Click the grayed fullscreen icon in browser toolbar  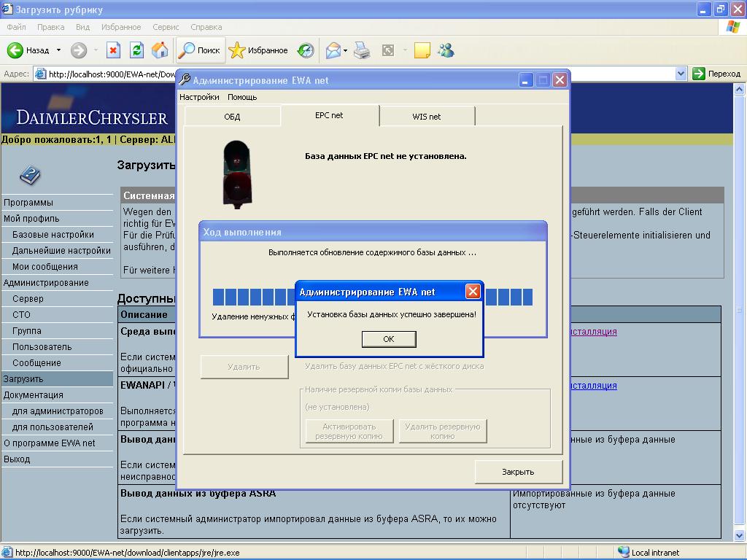(388, 50)
